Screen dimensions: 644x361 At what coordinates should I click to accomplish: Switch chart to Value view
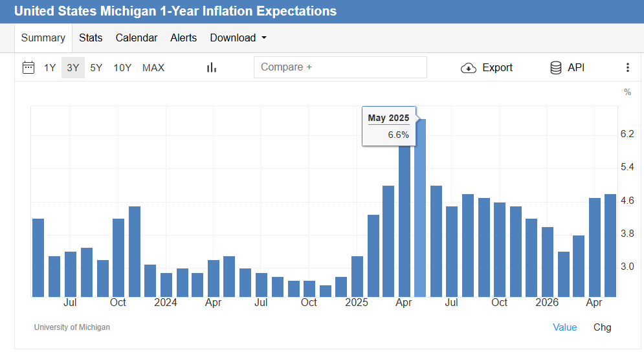pyautogui.click(x=565, y=327)
